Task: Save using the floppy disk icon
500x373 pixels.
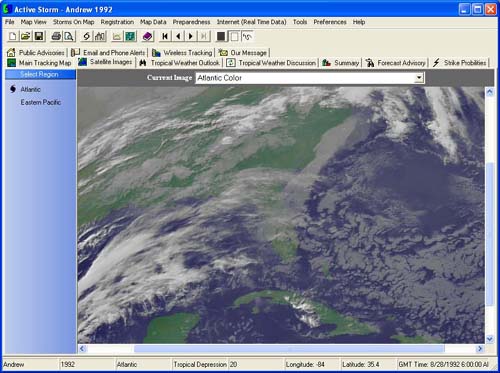Action: tap(39, 36)
